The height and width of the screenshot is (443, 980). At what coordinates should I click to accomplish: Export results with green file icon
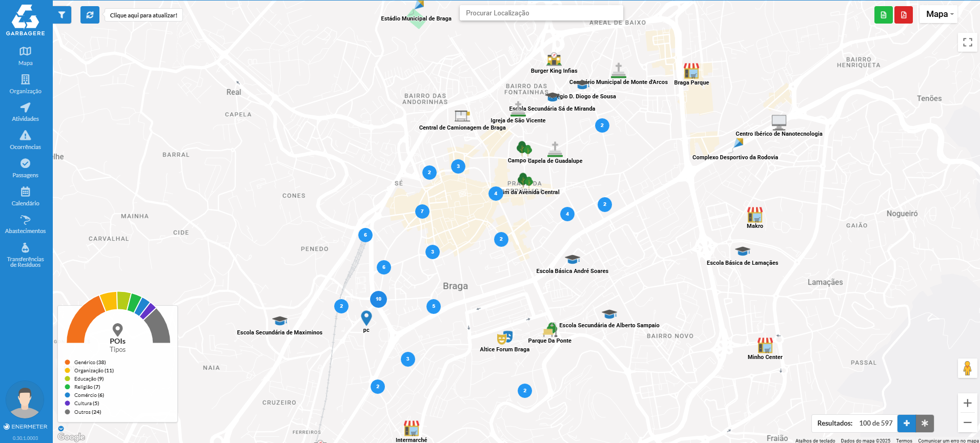[883, 15]
